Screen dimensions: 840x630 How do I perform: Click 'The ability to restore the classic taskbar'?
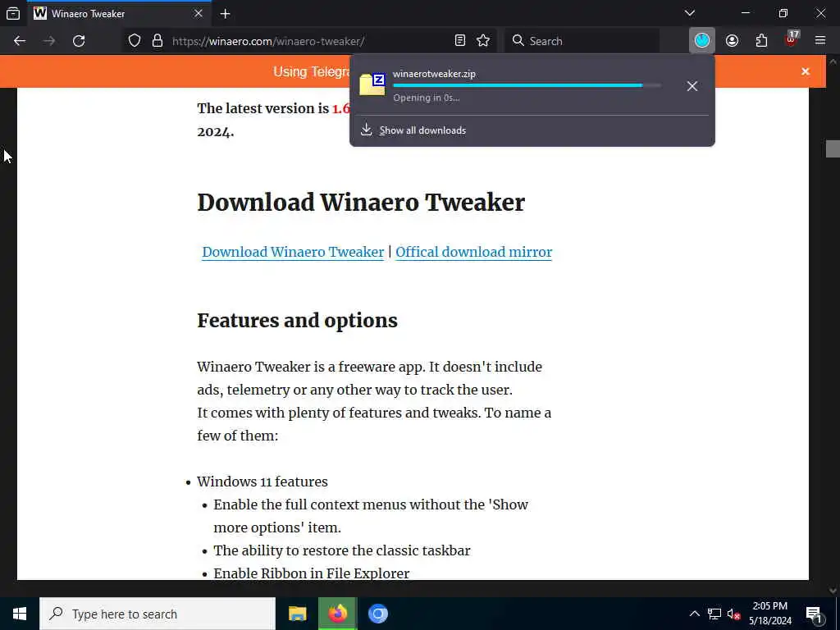342,550
